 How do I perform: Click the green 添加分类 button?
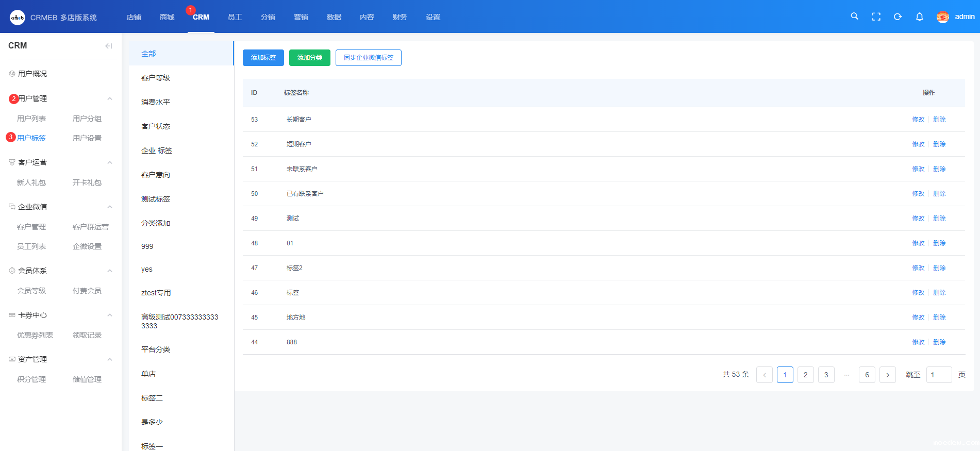coord(309,58)
